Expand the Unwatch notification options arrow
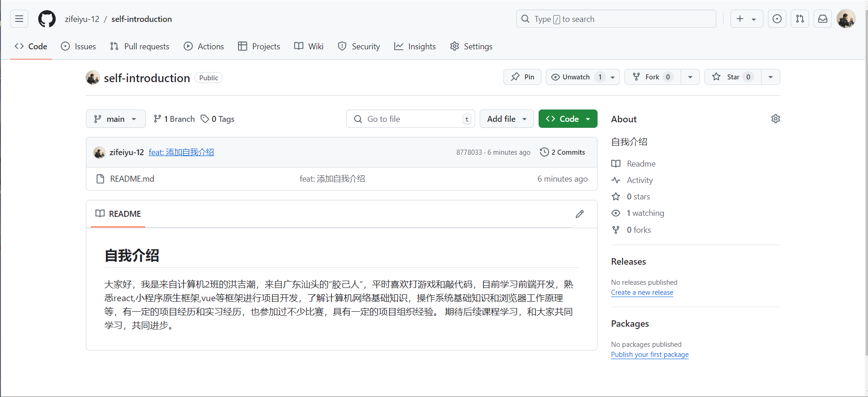868x397 pixels. (613, 77)
